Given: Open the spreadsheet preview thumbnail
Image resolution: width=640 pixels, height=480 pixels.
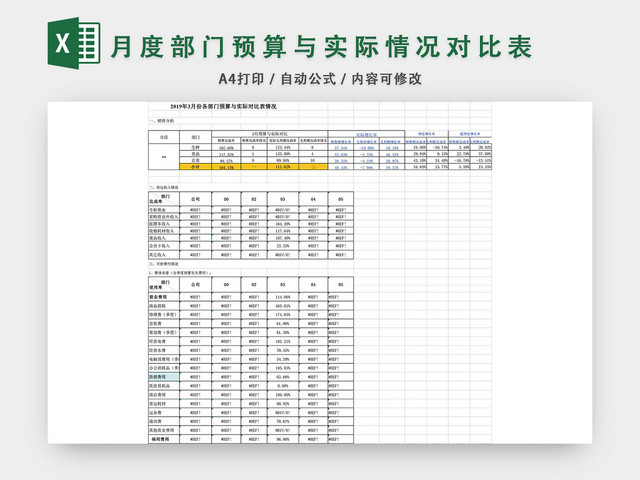Looking at the screenshot, I should pyautogui.click(x=320, y=273).
